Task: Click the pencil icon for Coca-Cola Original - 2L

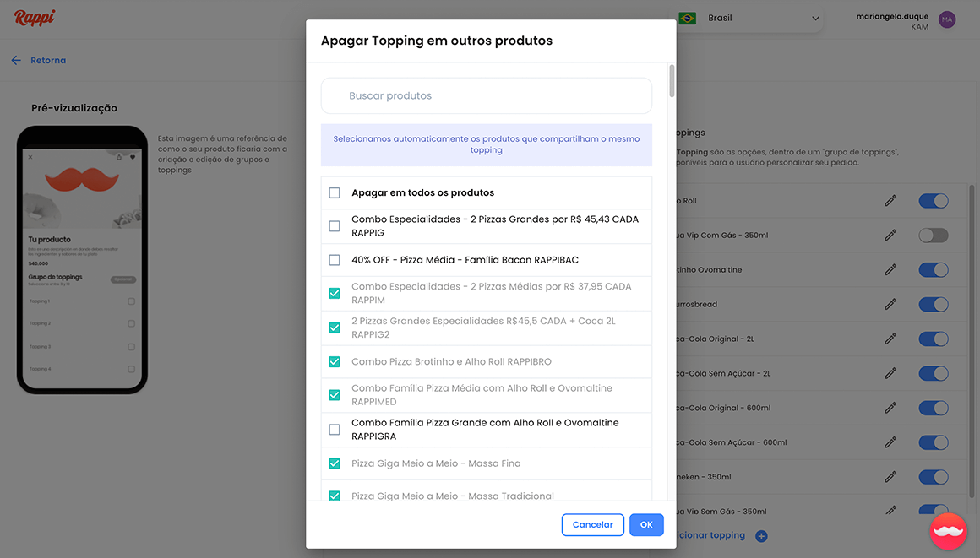Action: pos(890,339)
